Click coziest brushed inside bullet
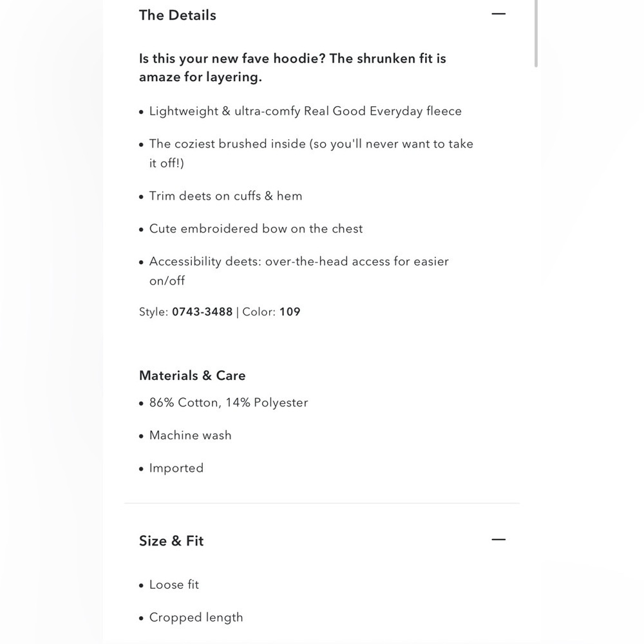The width and height of the screenshot is (644, 644). (311, 153)
